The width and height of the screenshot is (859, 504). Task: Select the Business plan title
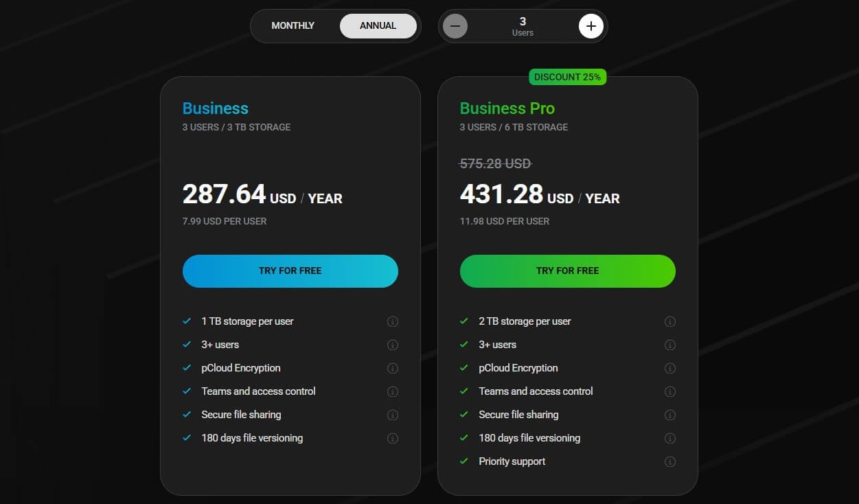(x=215, y=108)
